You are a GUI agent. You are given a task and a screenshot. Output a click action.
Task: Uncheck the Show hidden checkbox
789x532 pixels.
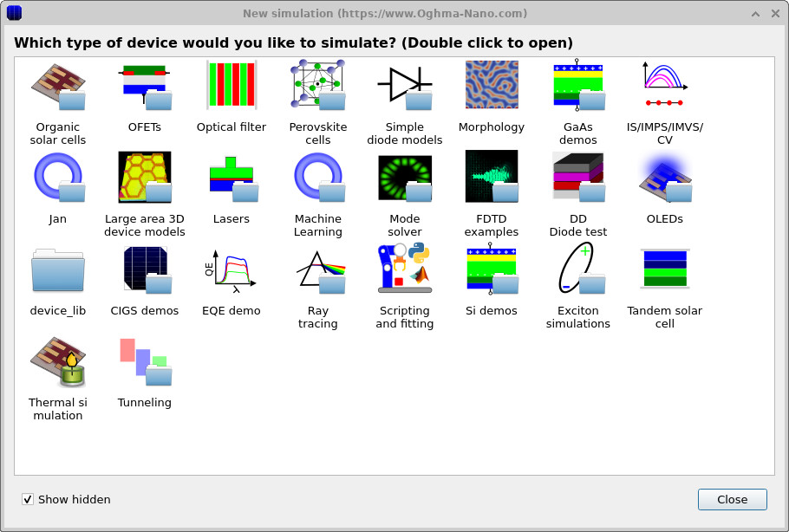click(x=28, y=499)
